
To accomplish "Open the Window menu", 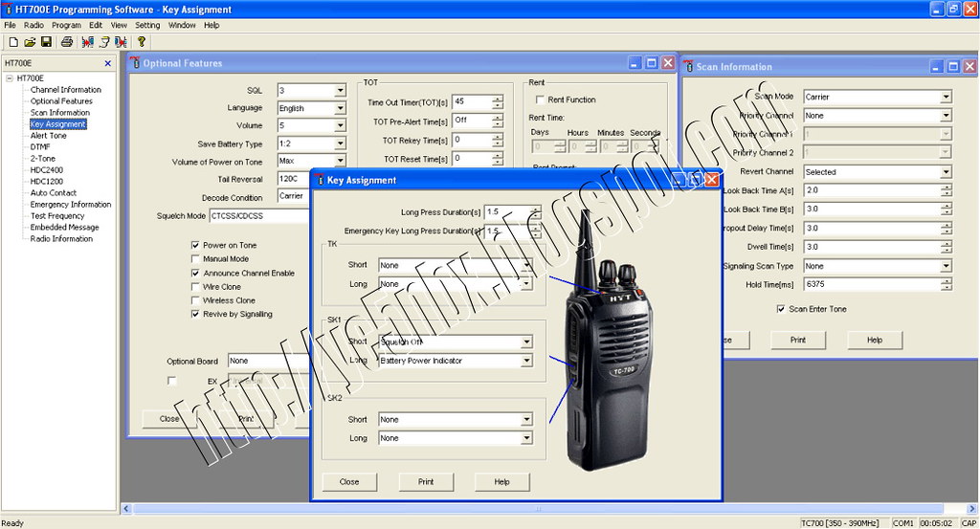I will tap(182, 25).
